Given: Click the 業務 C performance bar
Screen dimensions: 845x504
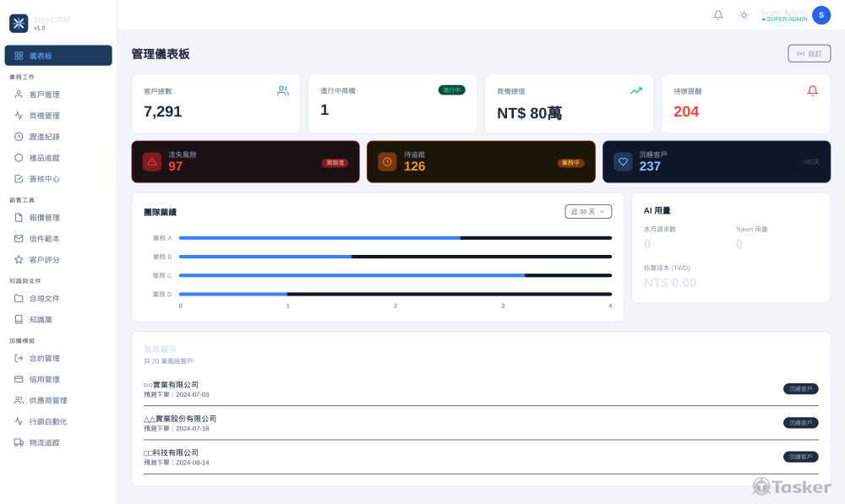Looking at the screenshot, I should point(395,275).
